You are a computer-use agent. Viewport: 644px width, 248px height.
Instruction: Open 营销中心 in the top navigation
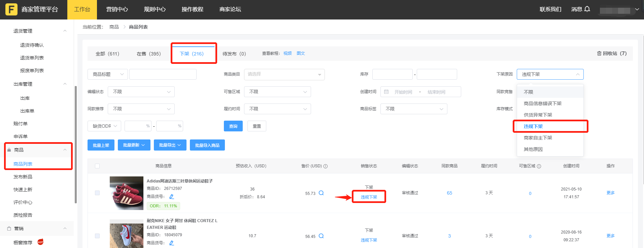pyautogui.click(x=117, y=9)
